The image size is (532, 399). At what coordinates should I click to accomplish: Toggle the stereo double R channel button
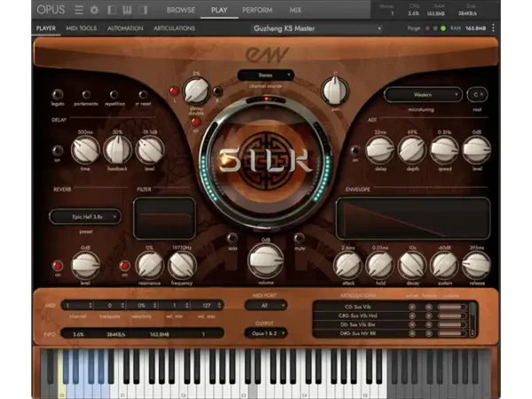point(217,91)
